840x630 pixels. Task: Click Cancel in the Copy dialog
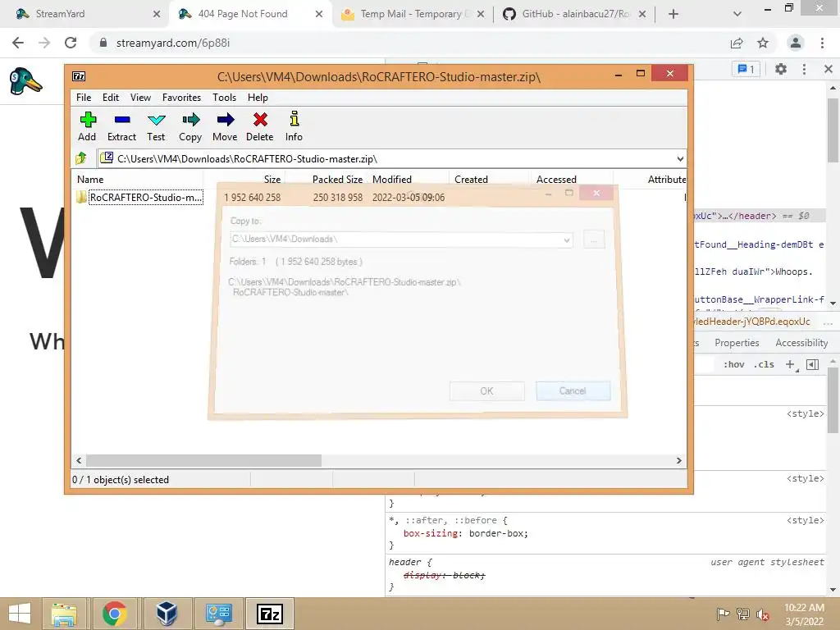click(573, 391)
